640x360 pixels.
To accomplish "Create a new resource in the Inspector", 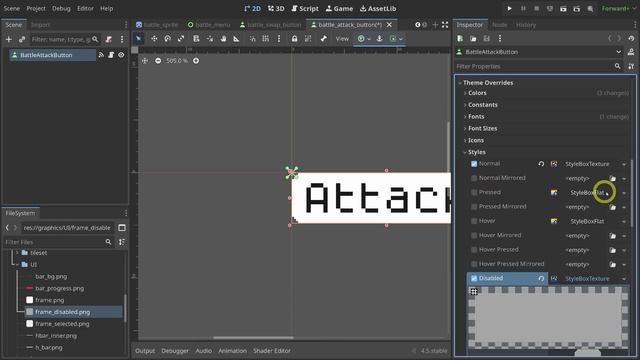I will (460, 38).
